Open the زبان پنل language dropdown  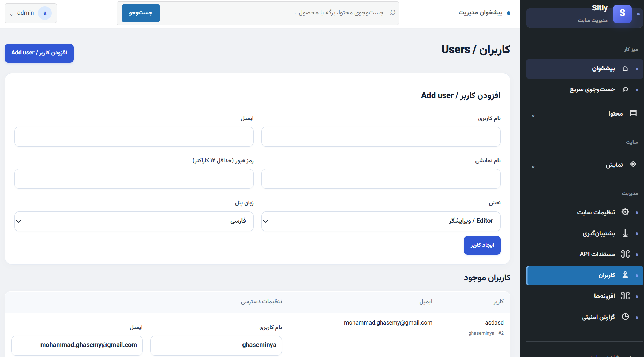(134, 221)
